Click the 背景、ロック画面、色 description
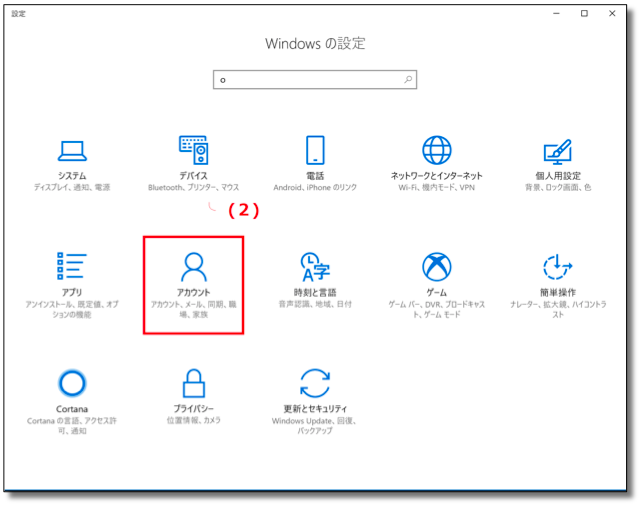This screenshot has width=642, height=508. click(558, 187)
